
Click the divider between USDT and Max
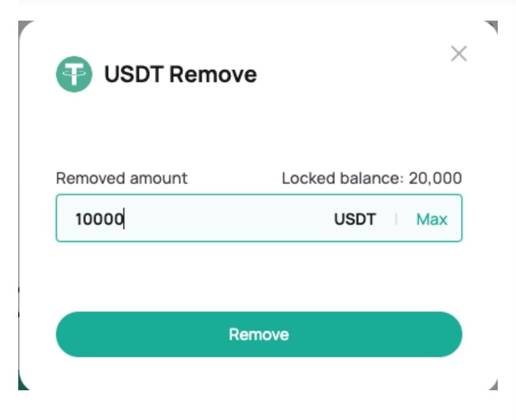point(396,219)
